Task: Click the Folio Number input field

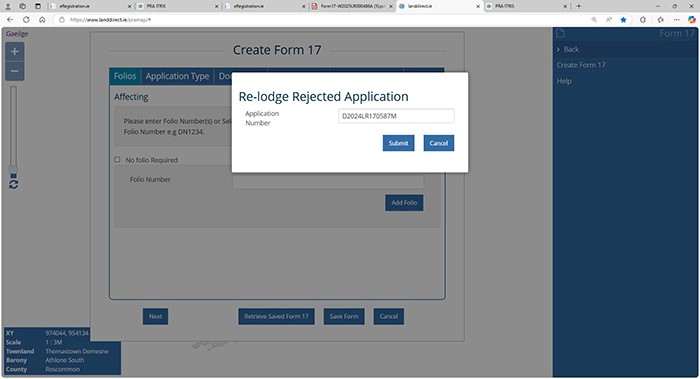Action: pos(328,181)
